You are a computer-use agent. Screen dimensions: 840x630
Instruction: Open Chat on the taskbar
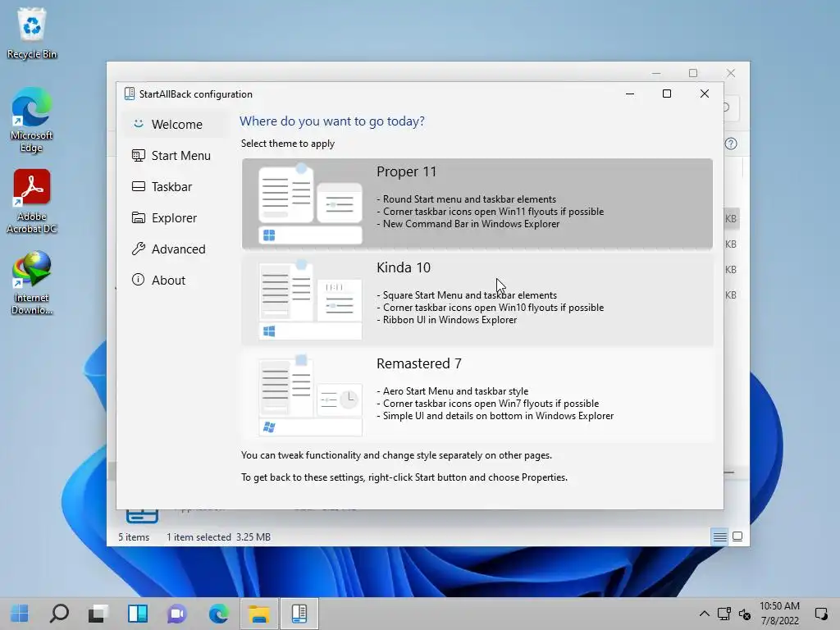point(177,614)
